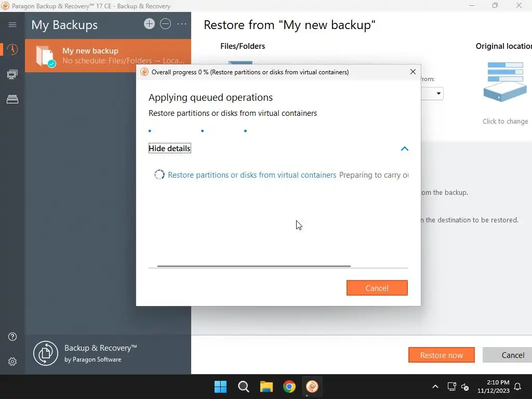Click the Restore partitions operation link
The height and width of the screenshot is (399, 532).
252,175
